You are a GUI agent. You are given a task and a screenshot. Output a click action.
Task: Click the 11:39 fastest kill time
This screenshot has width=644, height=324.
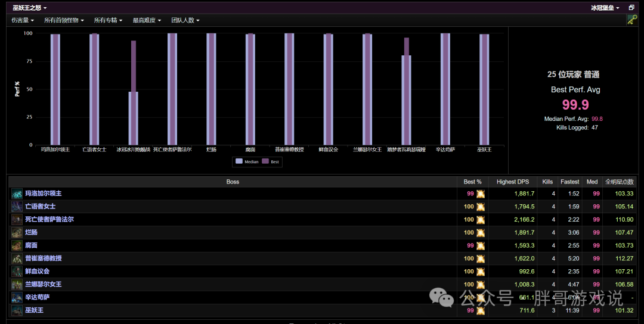572,310
